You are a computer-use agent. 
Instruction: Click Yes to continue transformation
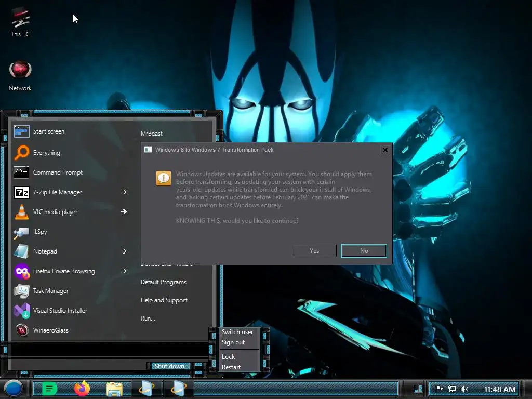coord(314,251)
